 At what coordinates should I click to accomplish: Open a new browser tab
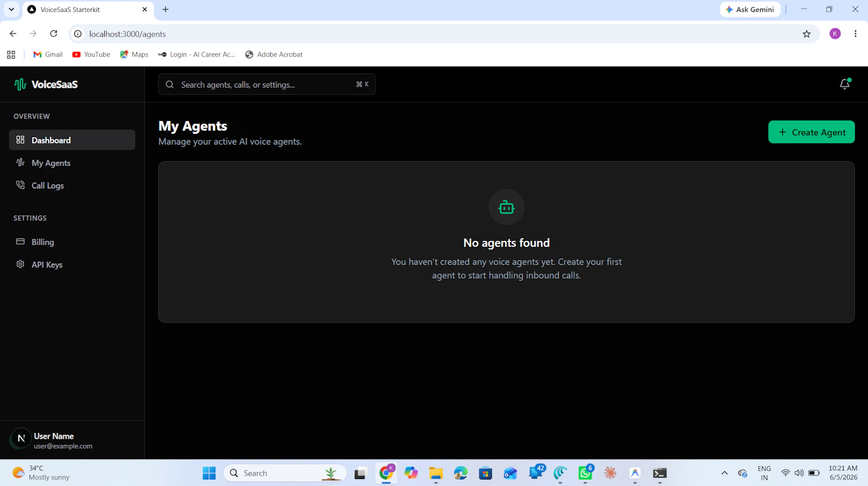165,9
